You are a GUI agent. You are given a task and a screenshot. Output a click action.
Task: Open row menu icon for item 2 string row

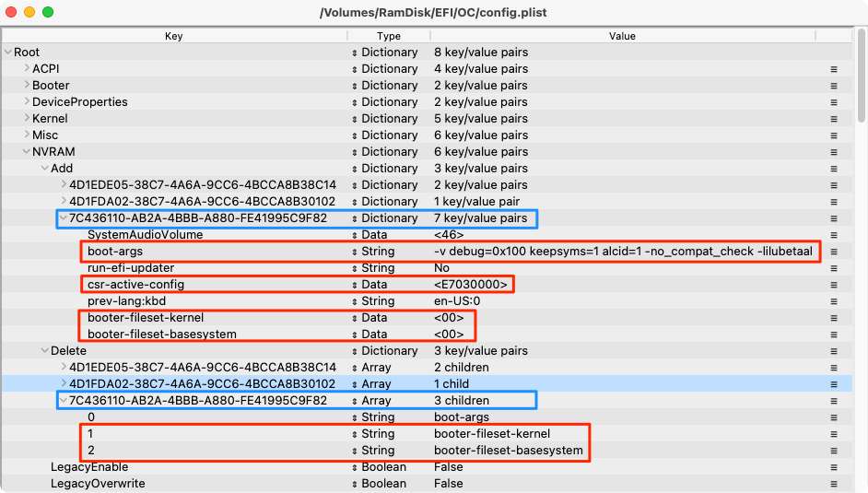tap(834, 451)
